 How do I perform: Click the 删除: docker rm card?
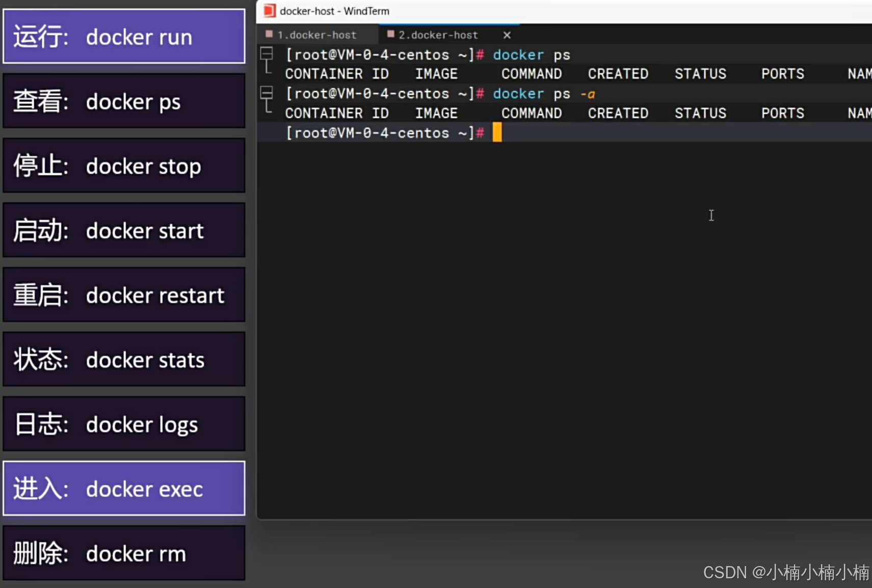click(124, 553)
